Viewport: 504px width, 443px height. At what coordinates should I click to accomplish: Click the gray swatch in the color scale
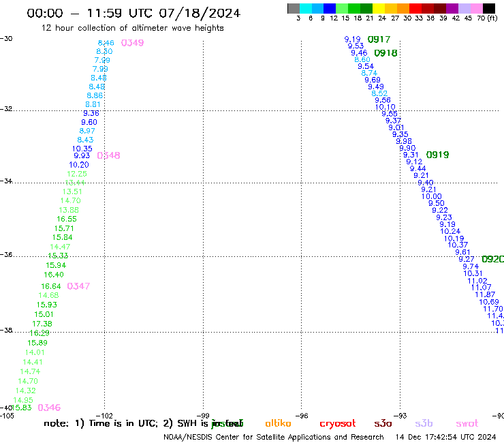[x=294, y=8]
